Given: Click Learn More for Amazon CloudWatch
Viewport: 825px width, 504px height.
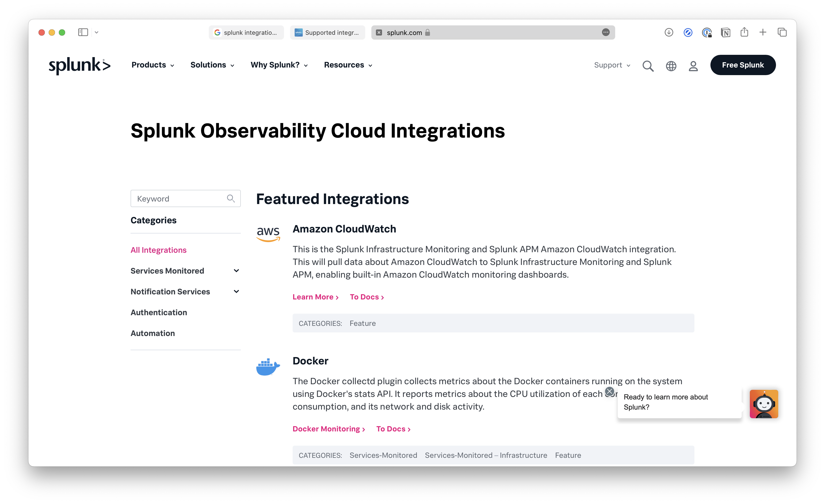Looking at the screenshot, I should pos(316,297).
